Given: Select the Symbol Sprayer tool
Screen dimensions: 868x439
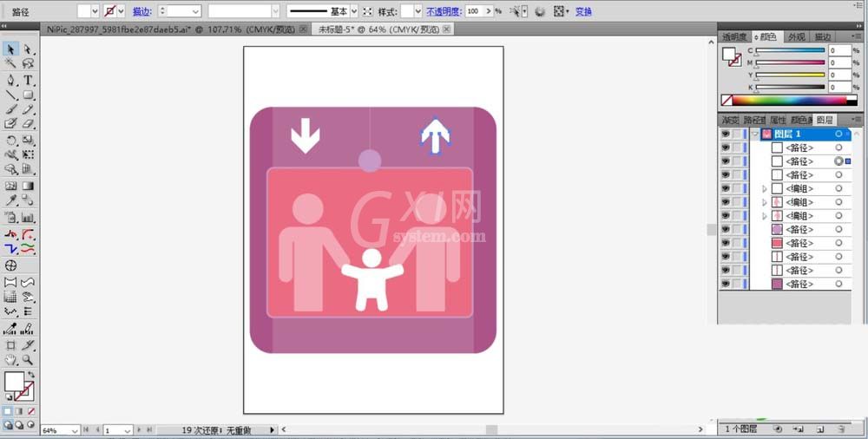Looking at the screenshot, I should [10, 218].
